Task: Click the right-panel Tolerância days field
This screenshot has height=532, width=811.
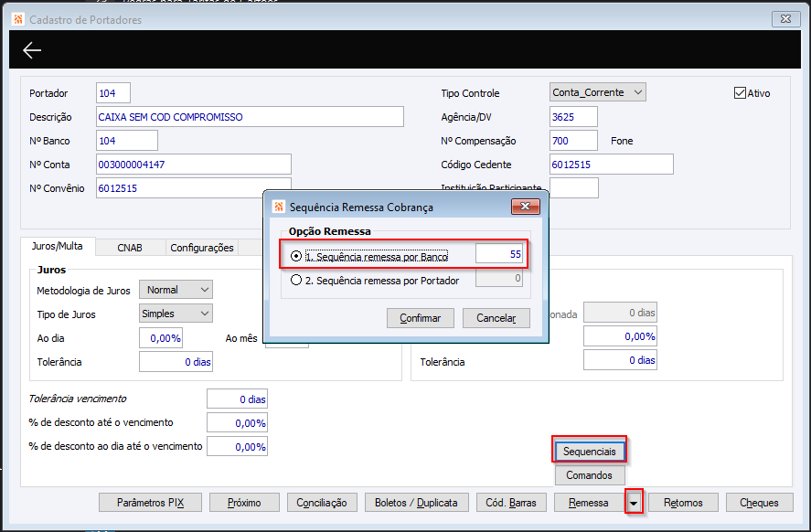Action: click(x=620, y=360)
